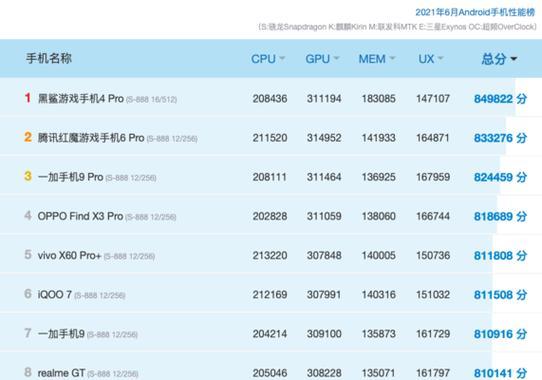Select rank 7 phone name 一加手机9
542x380 pixels.
[x=61, y=334]
